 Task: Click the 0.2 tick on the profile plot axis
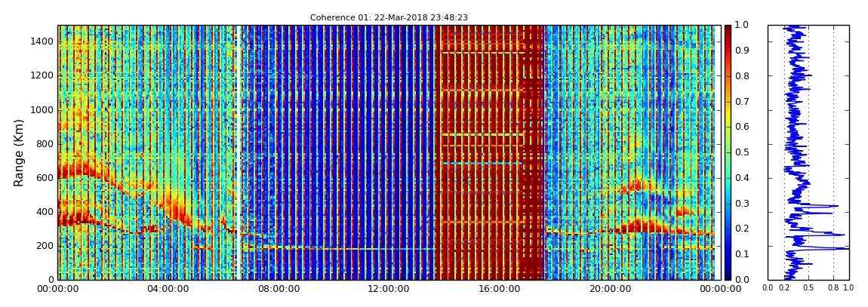tap(784, 288)
